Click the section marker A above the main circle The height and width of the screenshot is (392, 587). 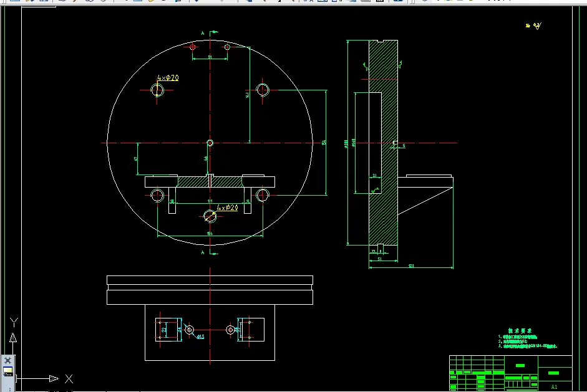tap(203, 33)
